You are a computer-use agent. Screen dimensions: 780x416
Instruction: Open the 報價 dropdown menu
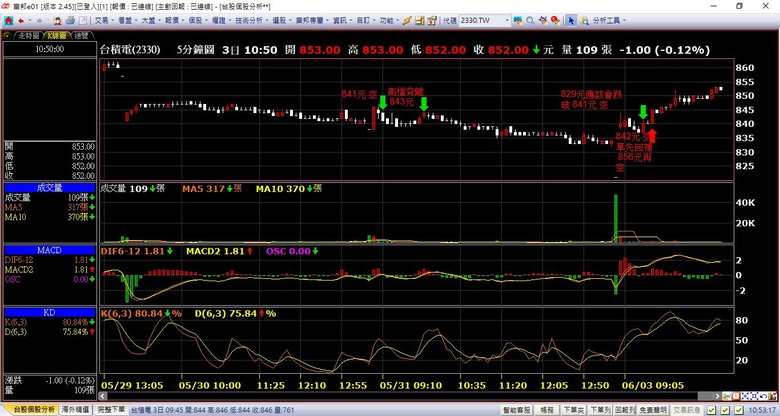pos(174,20)
